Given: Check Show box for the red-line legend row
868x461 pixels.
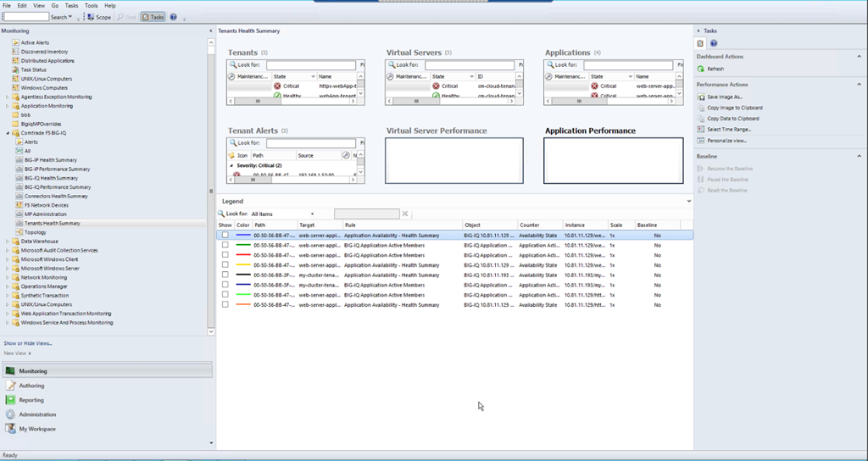Looking at the screenshot, I should click(x=225, y=255).
